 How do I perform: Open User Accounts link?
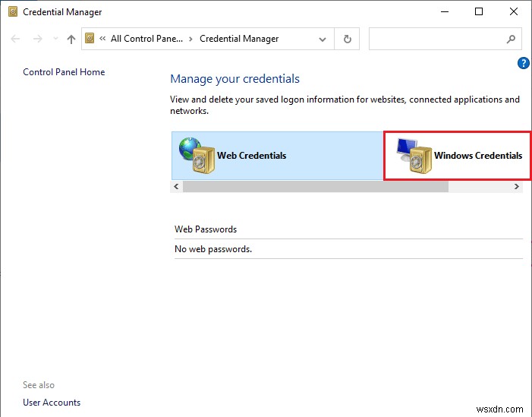pyautogui.click(x=52, y=403)
